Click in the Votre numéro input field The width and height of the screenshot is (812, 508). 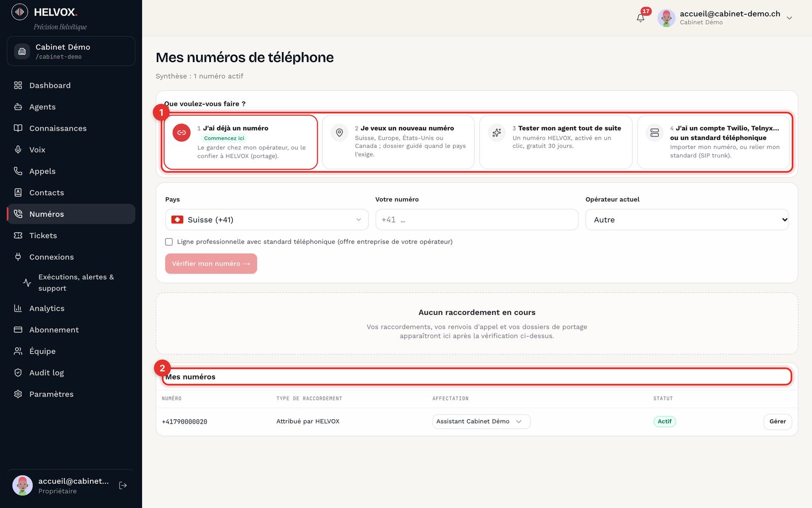pos(477,219)
